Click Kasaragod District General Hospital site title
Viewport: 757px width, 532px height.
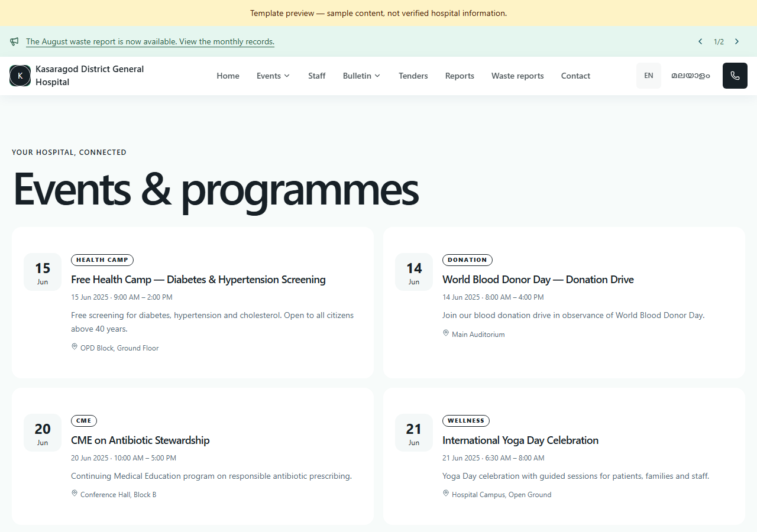90,76
